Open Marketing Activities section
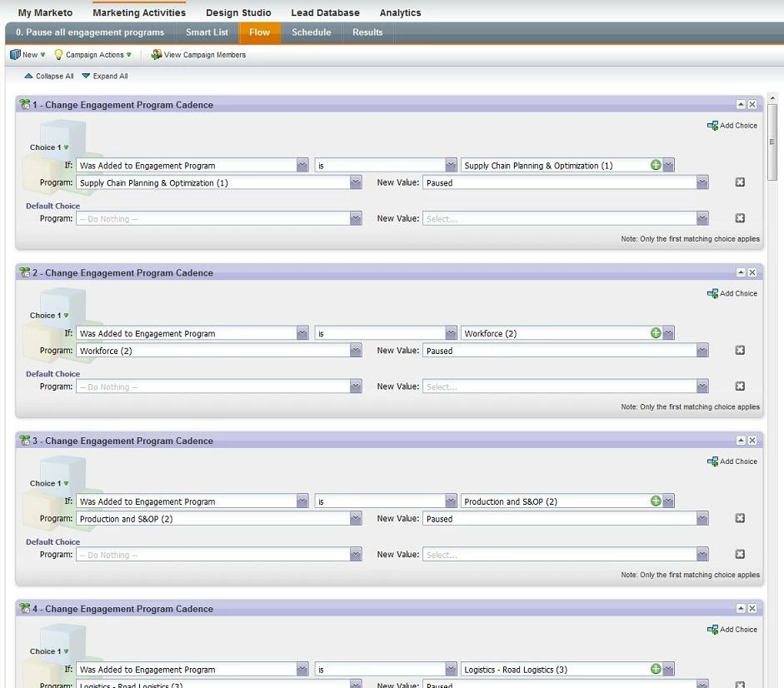 click(x=139, y=12)
